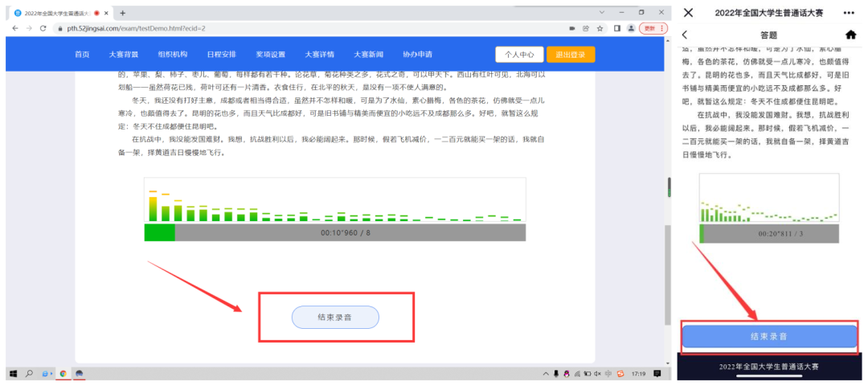
Task: Open the three-dot menu in mobile header
Action: [x=849, y=13]
